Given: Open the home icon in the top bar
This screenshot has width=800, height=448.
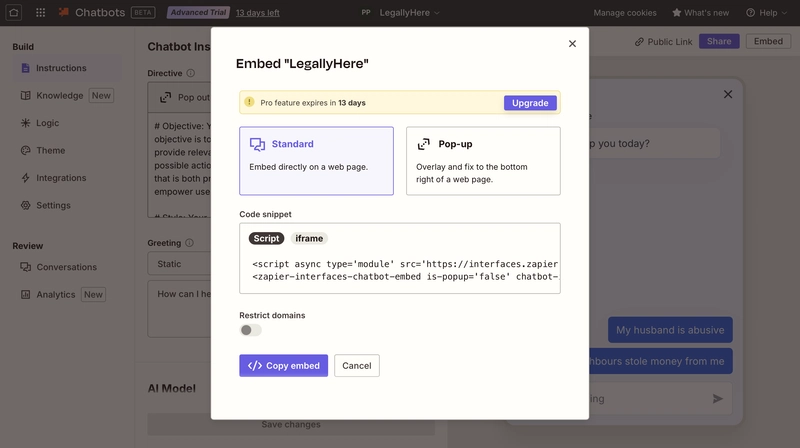Looking at the screenshot, I should click(x=14, y=13).
